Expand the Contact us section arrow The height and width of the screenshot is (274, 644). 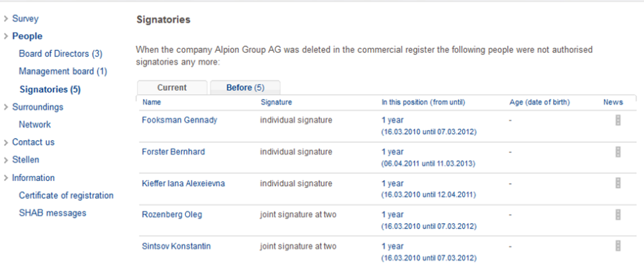pyautogui.click(x=6, y=143)
